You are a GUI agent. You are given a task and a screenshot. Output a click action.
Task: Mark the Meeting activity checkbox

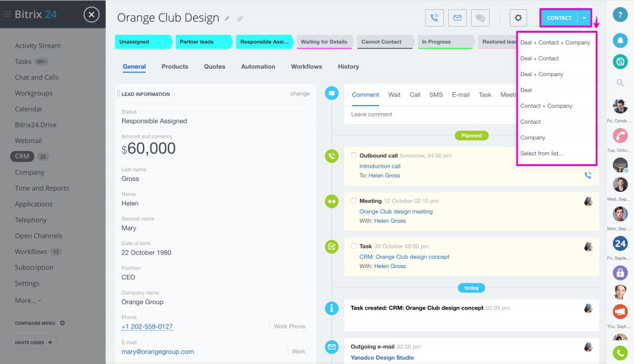(354, 201)
